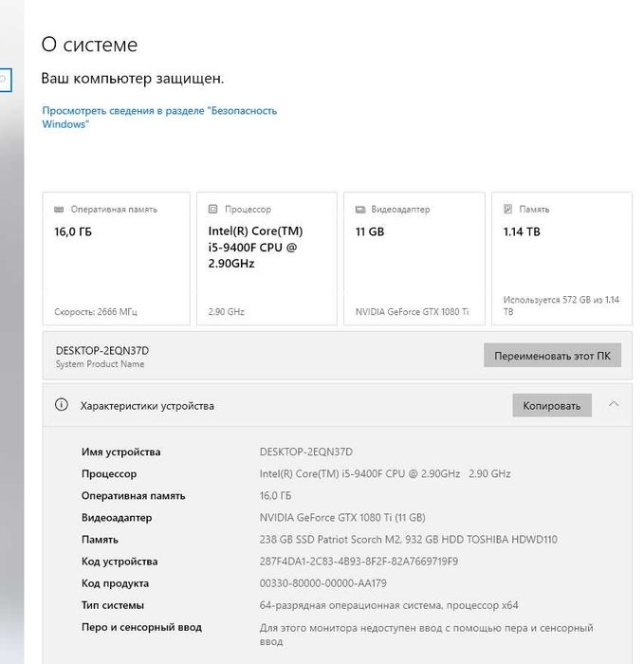
Task: Collapse the Характеристики устройства section
Action: (x=614, y=404)
